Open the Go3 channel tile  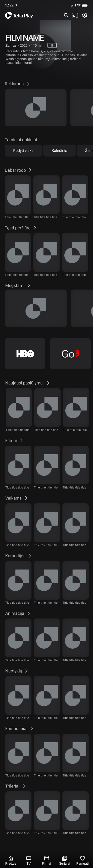pyautogui.click(x=70, y=353)
